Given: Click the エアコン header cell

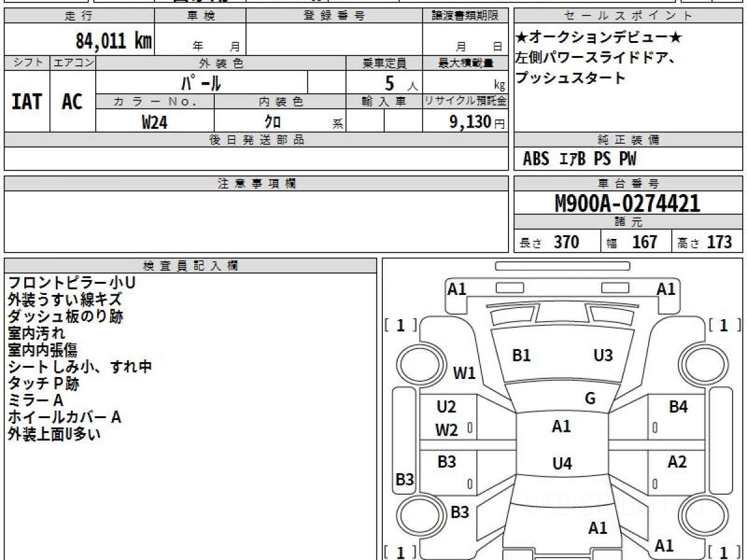Looking at the screenshot, I should (x=73, y=63).
